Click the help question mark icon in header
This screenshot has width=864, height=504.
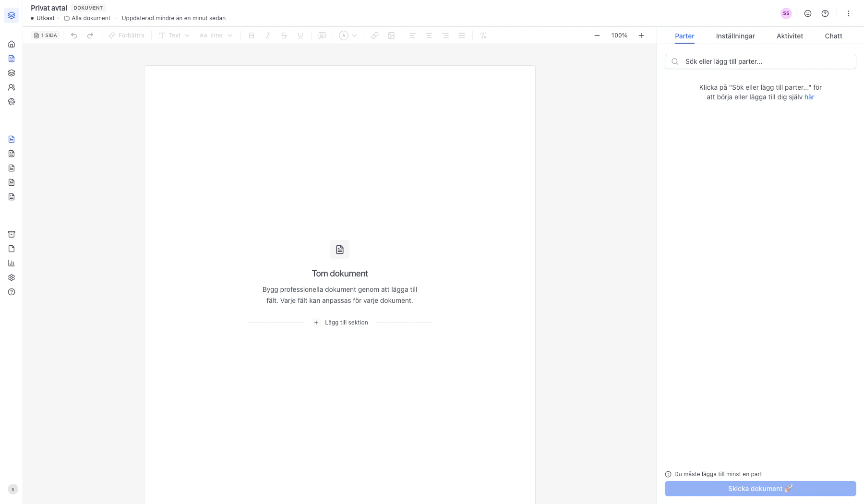pyautogui.click(x=825, y=13)
